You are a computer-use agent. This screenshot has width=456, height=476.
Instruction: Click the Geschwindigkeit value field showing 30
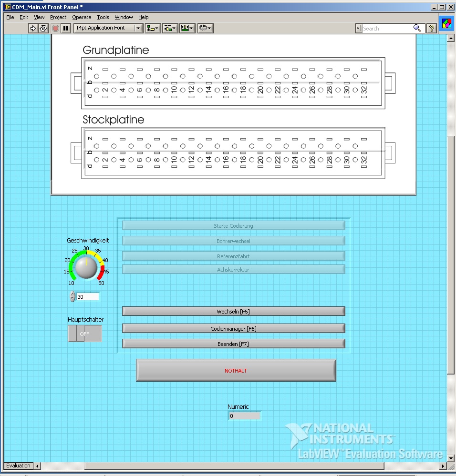tap(87, 296)
